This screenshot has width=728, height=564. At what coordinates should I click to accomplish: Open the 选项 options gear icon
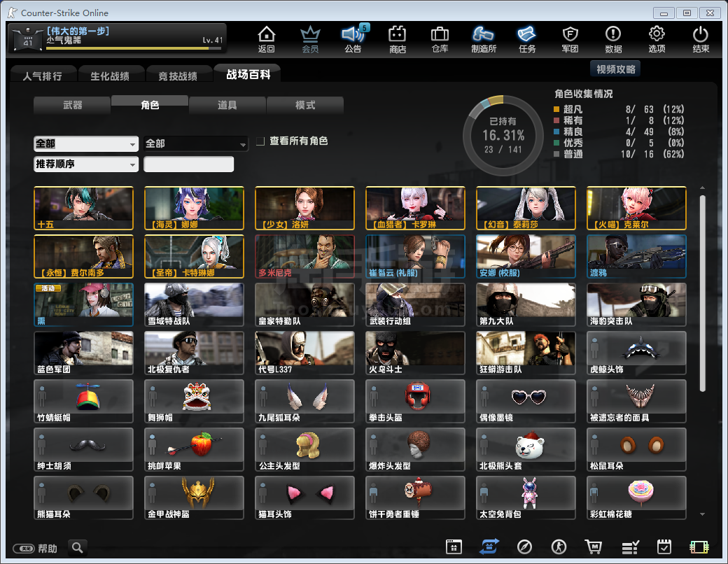pos(657,39)
